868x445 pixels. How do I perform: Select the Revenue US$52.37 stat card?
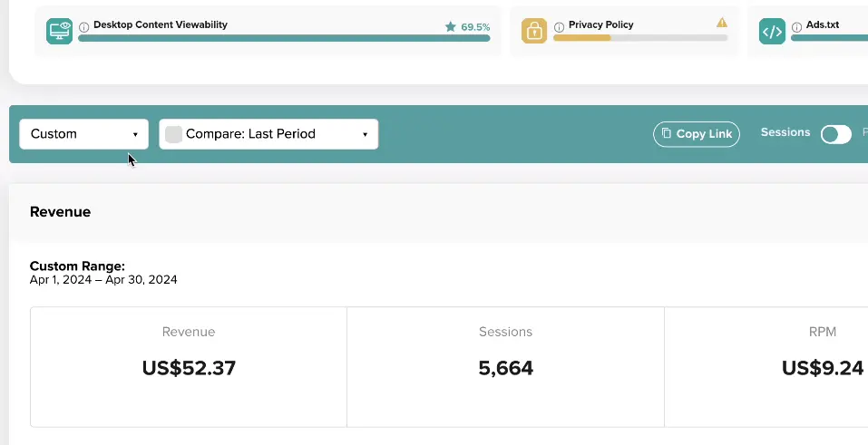click(x=189, y=367)
